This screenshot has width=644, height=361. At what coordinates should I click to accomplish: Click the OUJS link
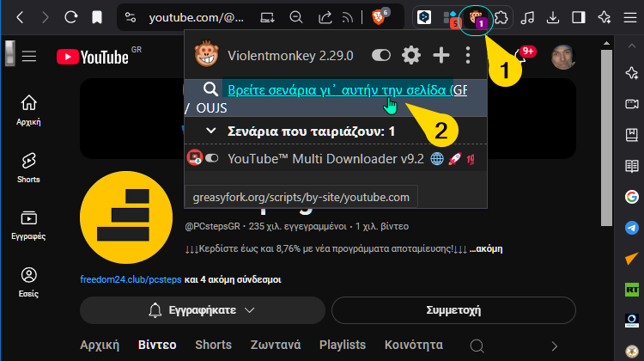tap(211, 107)
